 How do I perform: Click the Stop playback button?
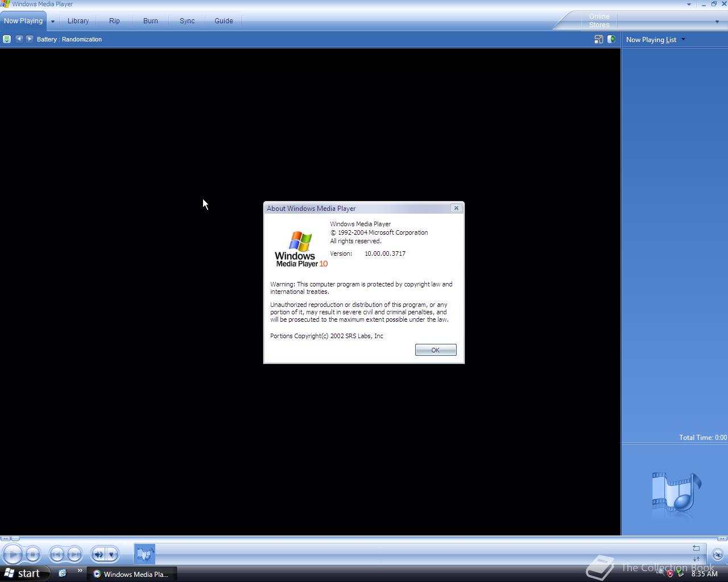33,554
